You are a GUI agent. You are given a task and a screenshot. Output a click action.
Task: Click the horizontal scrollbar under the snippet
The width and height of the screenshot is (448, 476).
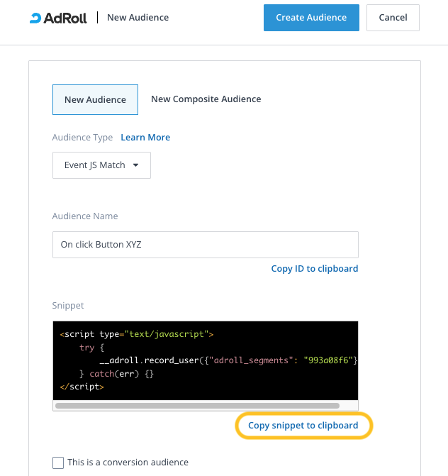click(x=197, y=406)
